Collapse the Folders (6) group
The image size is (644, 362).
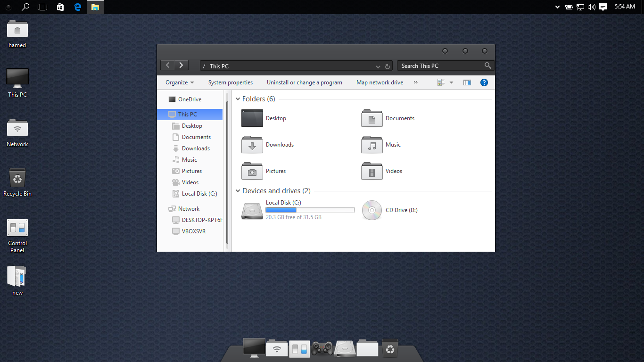pyautogui.click(x=238, y=99)
